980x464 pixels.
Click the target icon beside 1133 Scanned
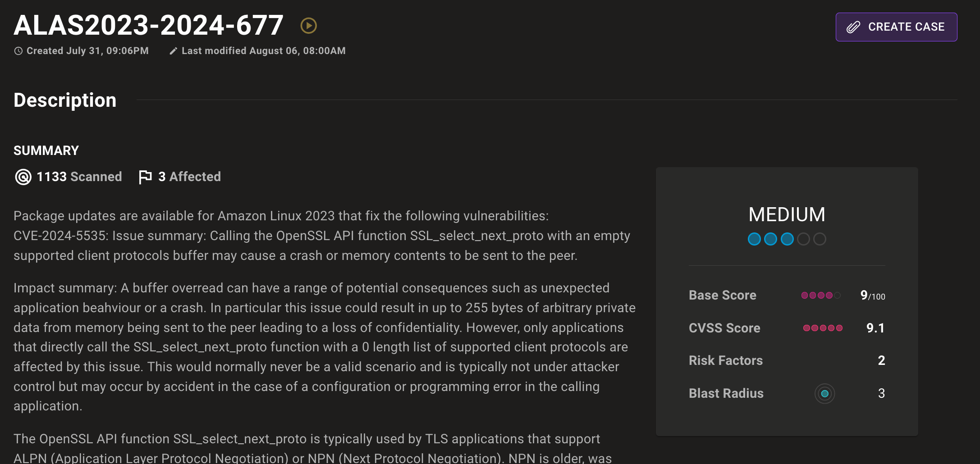(x=23, y=177)
